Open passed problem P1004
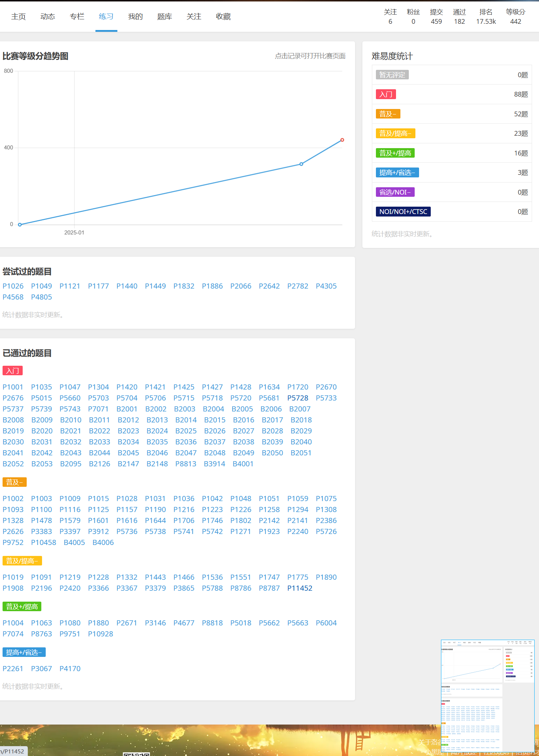The image size is (539, 756). (x=13, y=623)
